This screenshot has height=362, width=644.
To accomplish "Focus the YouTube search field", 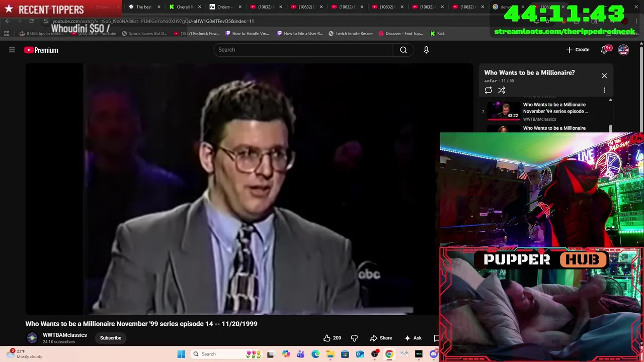I will (303, 50).
